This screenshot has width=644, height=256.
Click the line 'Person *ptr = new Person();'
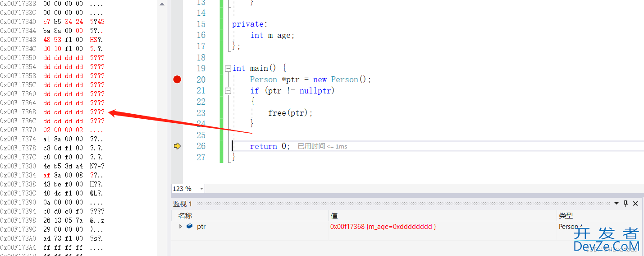[311, 79]
